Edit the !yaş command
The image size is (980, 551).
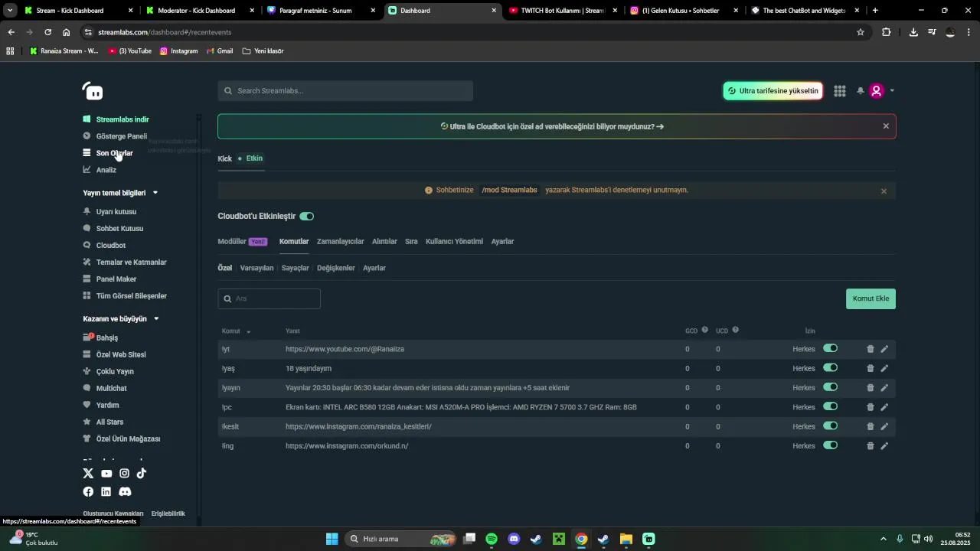[x=884, y=368]
